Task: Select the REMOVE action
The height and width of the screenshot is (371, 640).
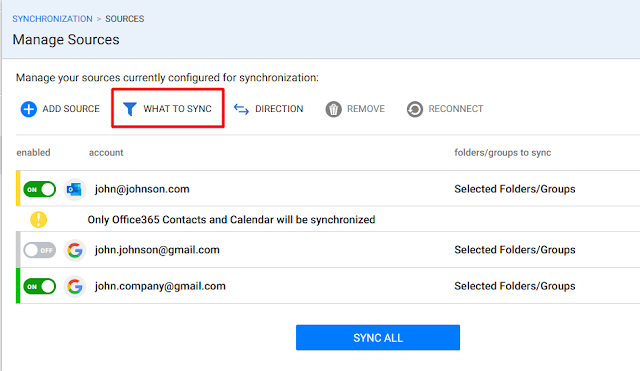Action: point(366,109)
